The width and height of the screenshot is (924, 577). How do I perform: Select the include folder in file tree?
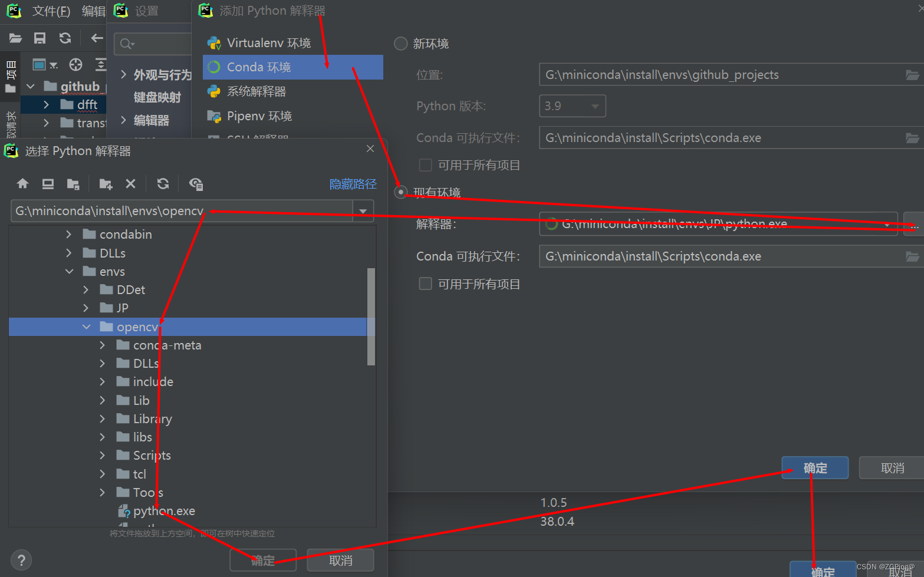pos(153,382)
